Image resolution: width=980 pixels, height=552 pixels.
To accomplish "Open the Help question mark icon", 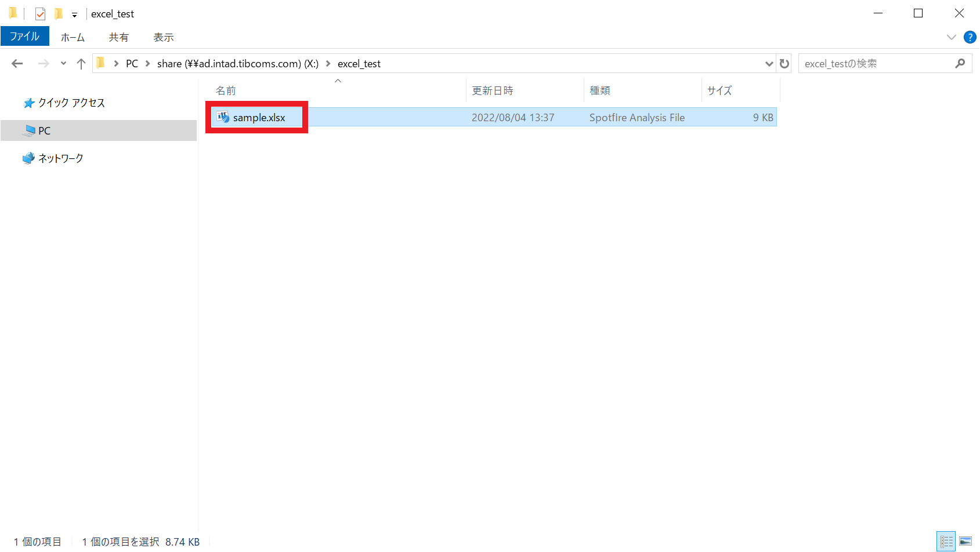I will (970, 37).
